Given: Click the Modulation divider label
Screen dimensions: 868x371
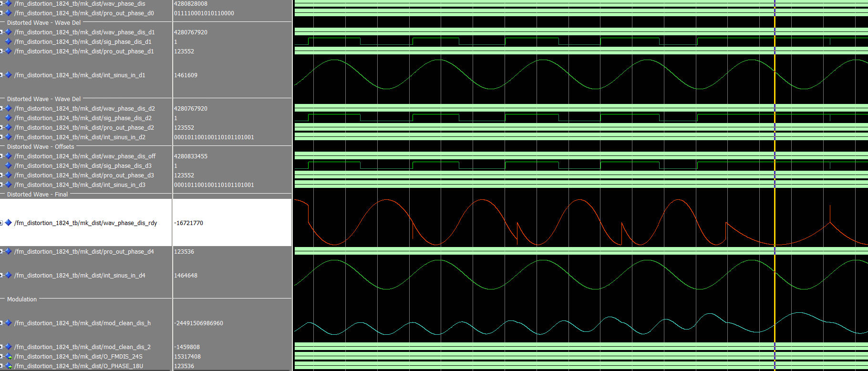Looking at the screenshot, I should click(x=22, y=299).
